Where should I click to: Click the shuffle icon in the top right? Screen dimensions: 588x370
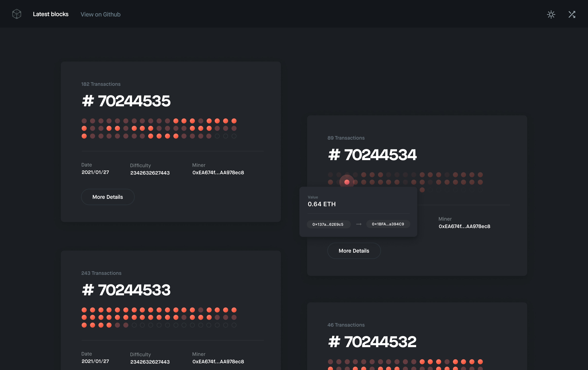tap(572, 15)
